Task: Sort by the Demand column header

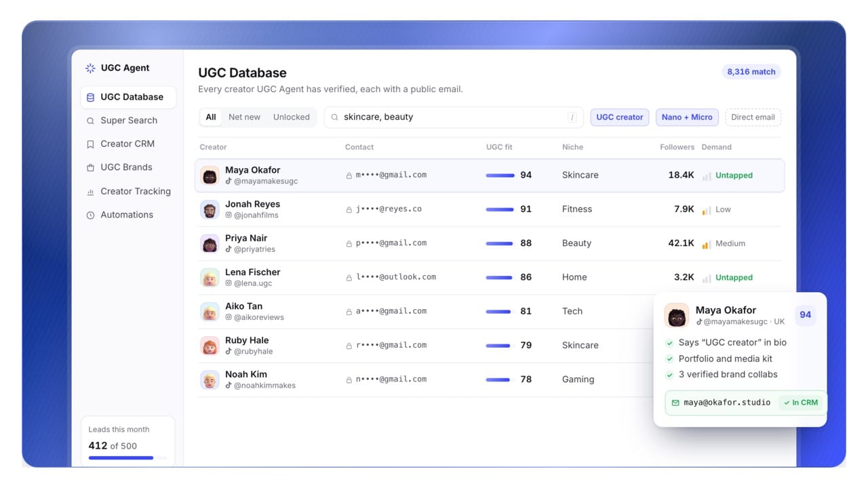Action: (x=716, y=147)
